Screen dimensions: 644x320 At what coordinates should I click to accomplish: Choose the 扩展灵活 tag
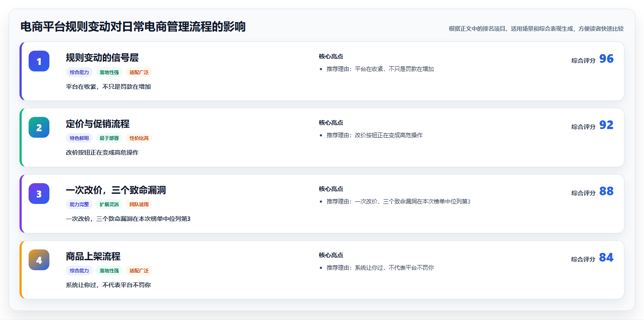(x=109, y=205)
